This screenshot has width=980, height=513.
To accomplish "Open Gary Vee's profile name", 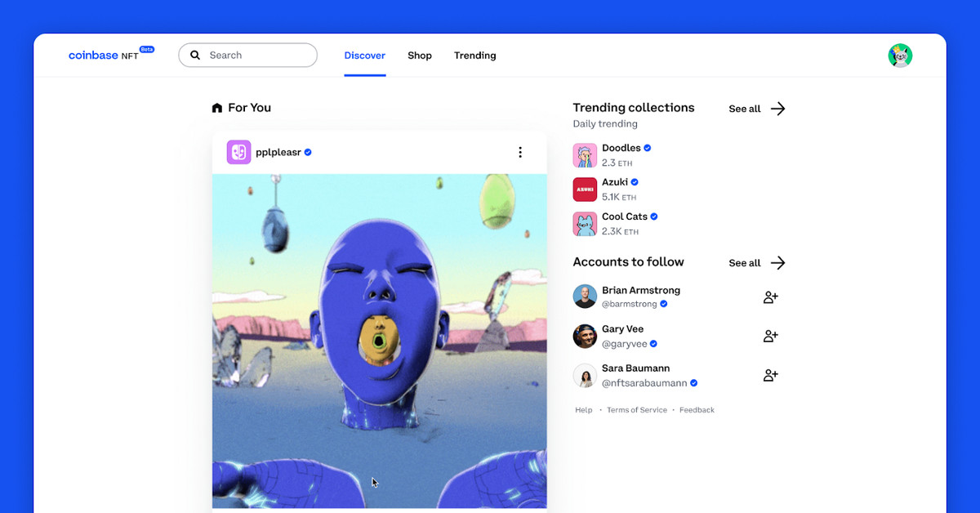I will point(623,329).
